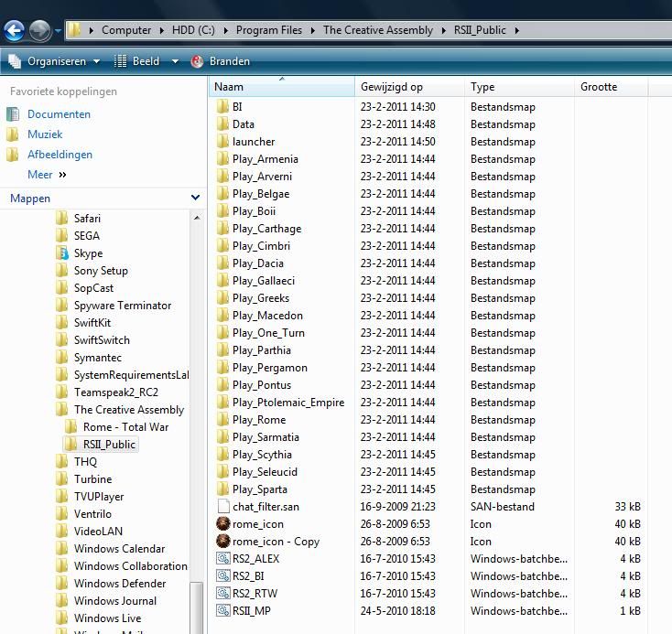Select Rome - Total War in folder tree
This screenshot has height=634, width=672.
[x=125, y=427]
